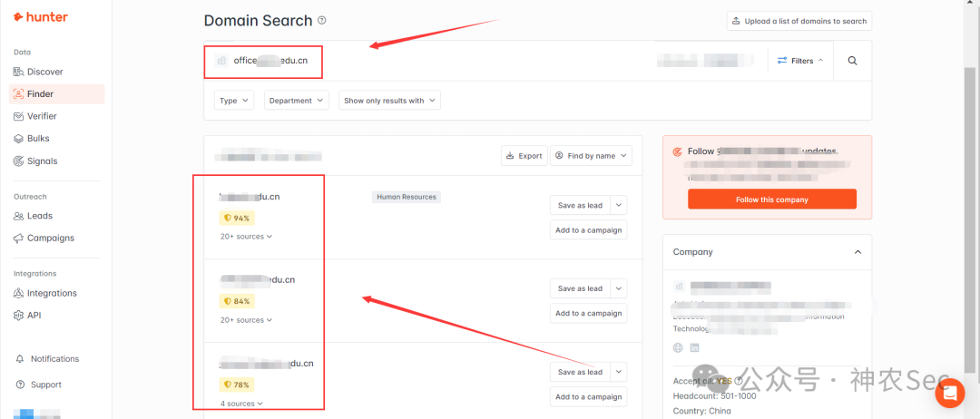Click Accept all help icon
The height and width of the screenshot is (419, 980).
click(x=739, y=381)
